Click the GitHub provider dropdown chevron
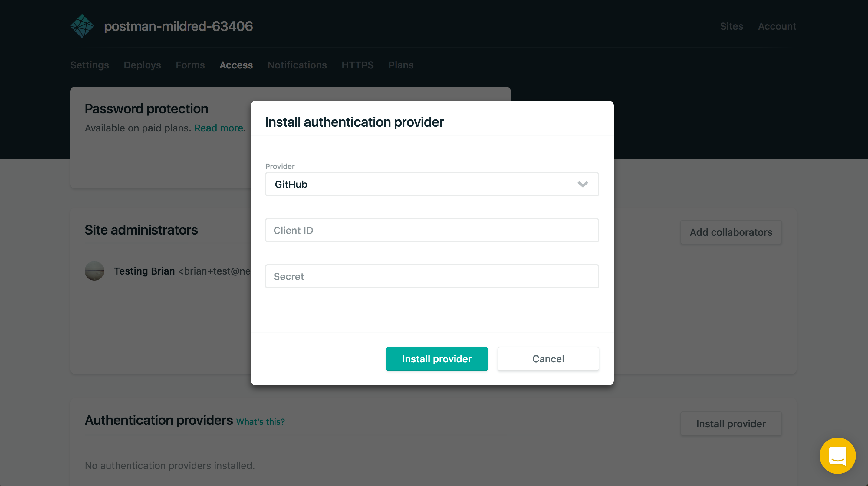 (583, 184)
